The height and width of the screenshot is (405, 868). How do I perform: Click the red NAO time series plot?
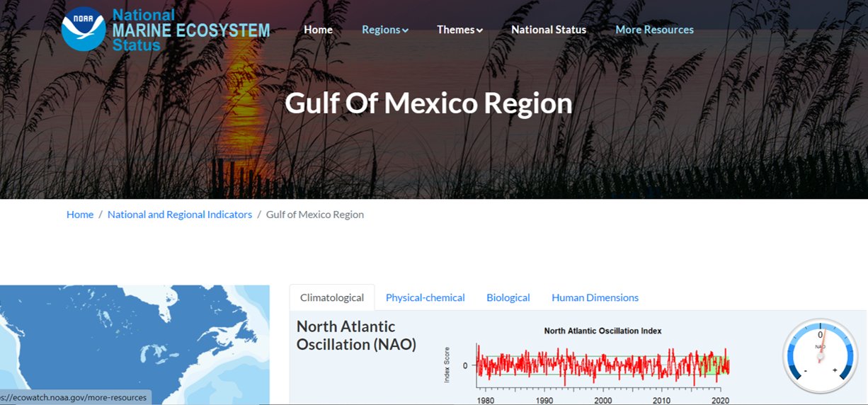click(602, 365)
